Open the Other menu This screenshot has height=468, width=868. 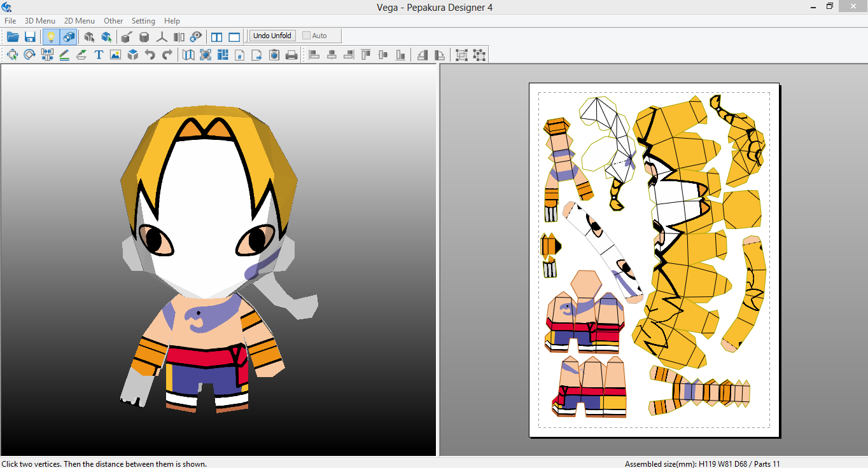pos(113,21)
